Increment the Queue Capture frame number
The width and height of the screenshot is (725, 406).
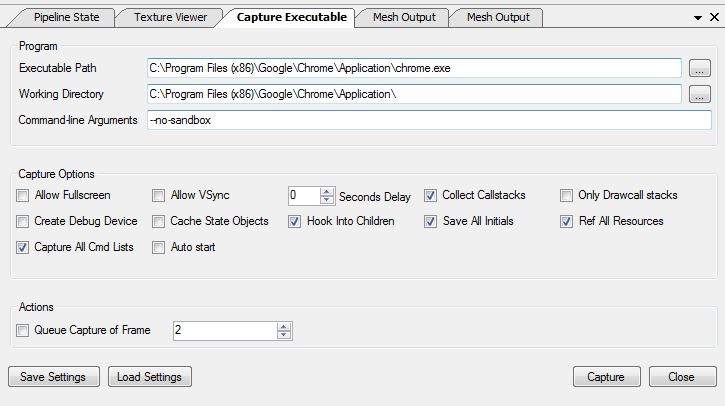point(285,326)
